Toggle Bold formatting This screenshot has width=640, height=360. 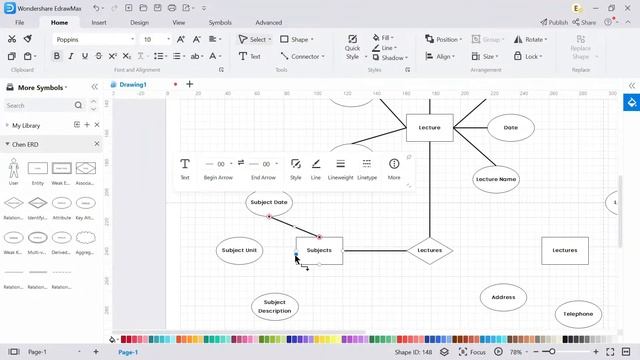tap(57, 56)
